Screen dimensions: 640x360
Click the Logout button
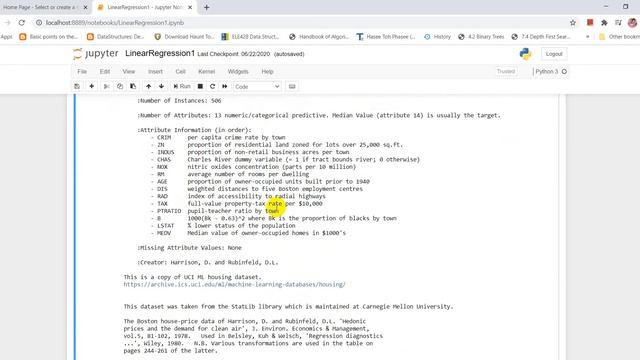(x=554, y=54)
